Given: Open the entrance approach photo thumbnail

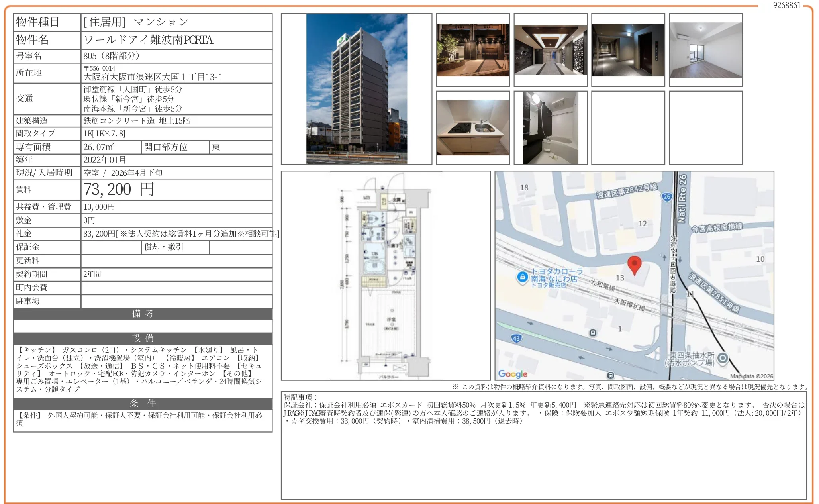Looking at the screenshot, I should coord(473,50).
